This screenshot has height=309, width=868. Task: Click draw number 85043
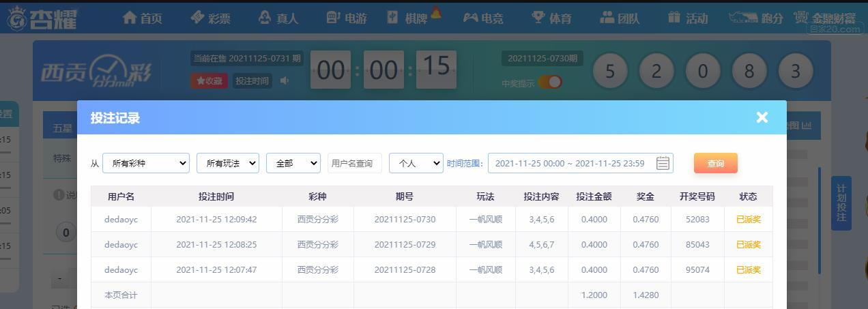tap(697, 245)
